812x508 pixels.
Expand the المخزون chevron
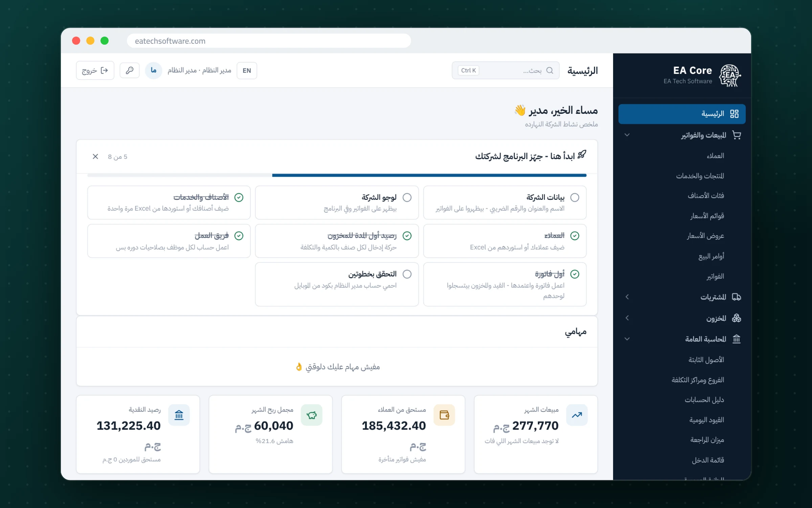627,318
